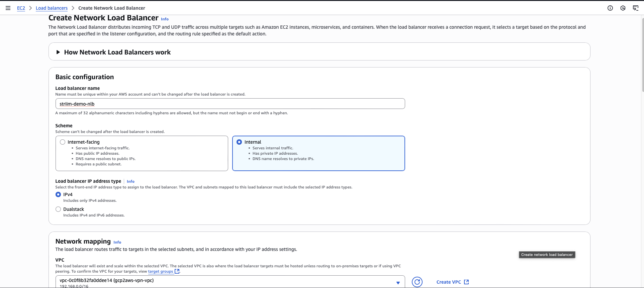
Task: Click external link icon beside target groups
Action: (177, 271)
